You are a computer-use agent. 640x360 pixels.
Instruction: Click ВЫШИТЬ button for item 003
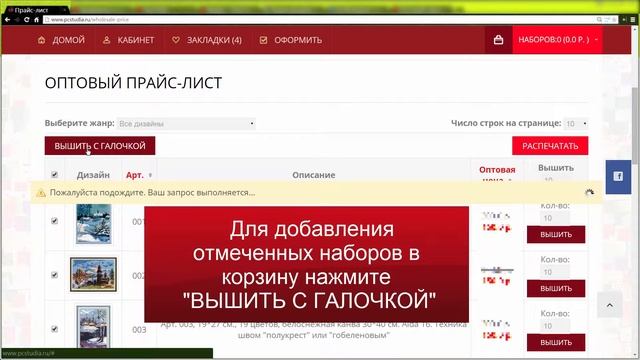coord(556,342)
